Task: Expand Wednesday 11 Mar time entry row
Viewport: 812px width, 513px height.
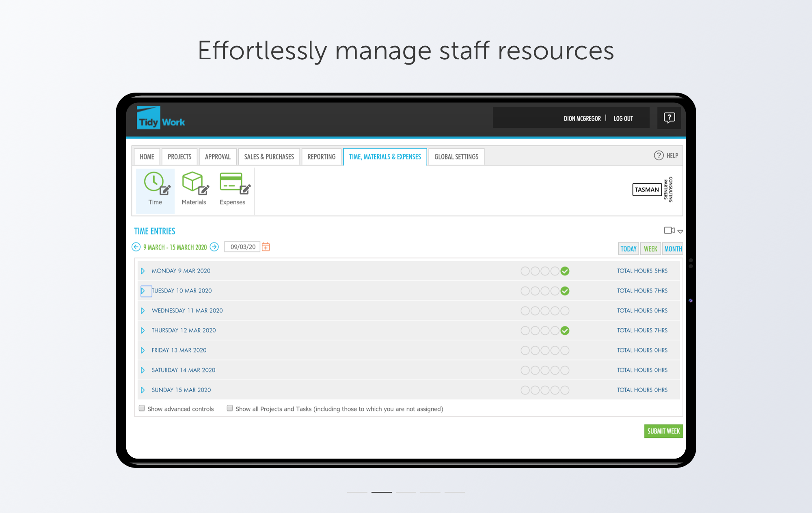Action: (143, 310)
